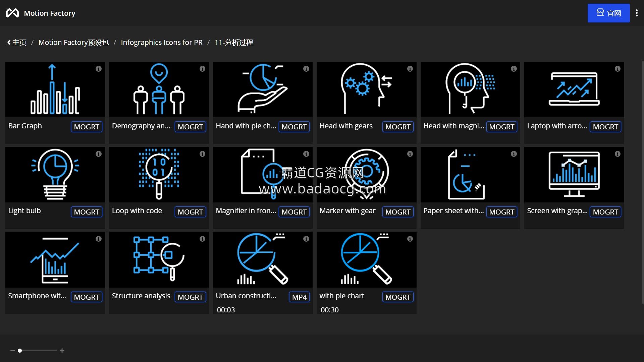Click MOGRT badge on Bar Graph
Image resolution: width=644 pixels, height=362 pixels.
[x=87, y=127]
